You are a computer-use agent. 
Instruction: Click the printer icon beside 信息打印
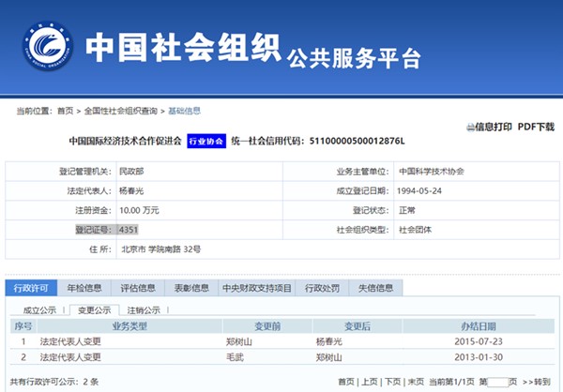click(470, 128)
